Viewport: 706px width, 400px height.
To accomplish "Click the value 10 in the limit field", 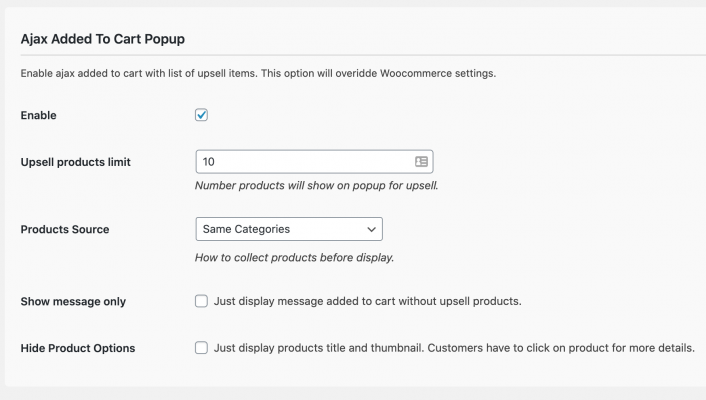I will (x=208, y=162).
